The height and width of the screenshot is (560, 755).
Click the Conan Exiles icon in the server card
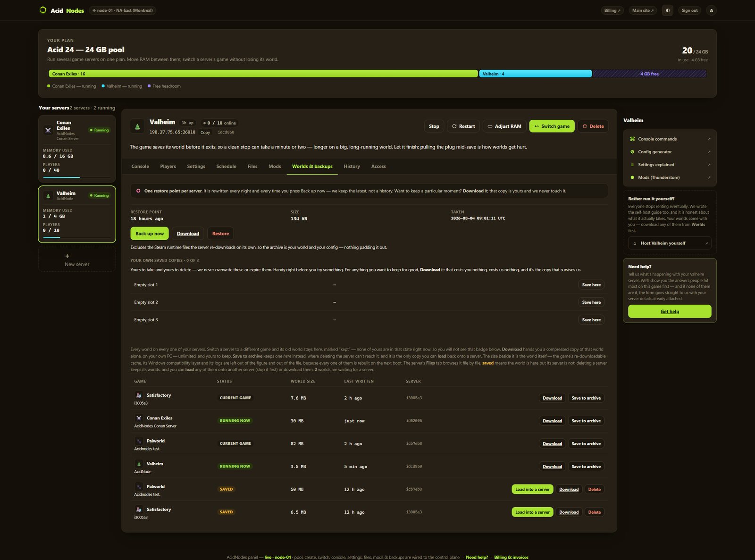point(48,130)
